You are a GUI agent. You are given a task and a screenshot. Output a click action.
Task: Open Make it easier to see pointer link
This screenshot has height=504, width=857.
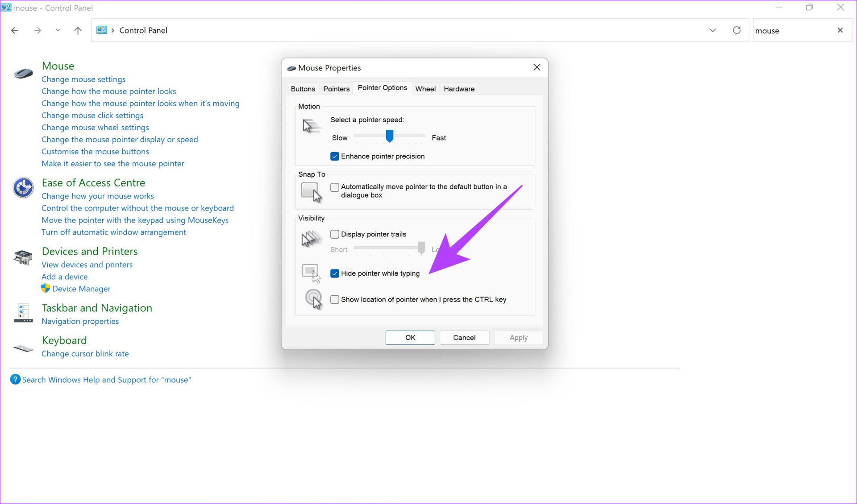[x=113, y=163]
